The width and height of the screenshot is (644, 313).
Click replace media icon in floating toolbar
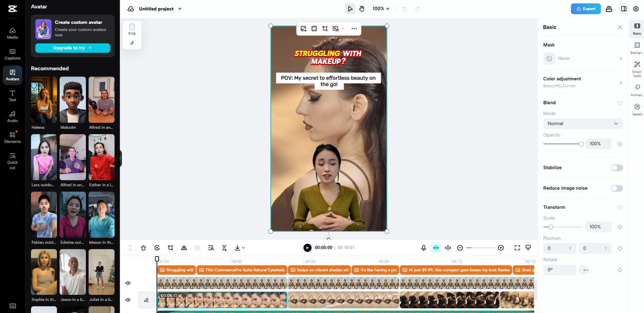coord(303,29)
